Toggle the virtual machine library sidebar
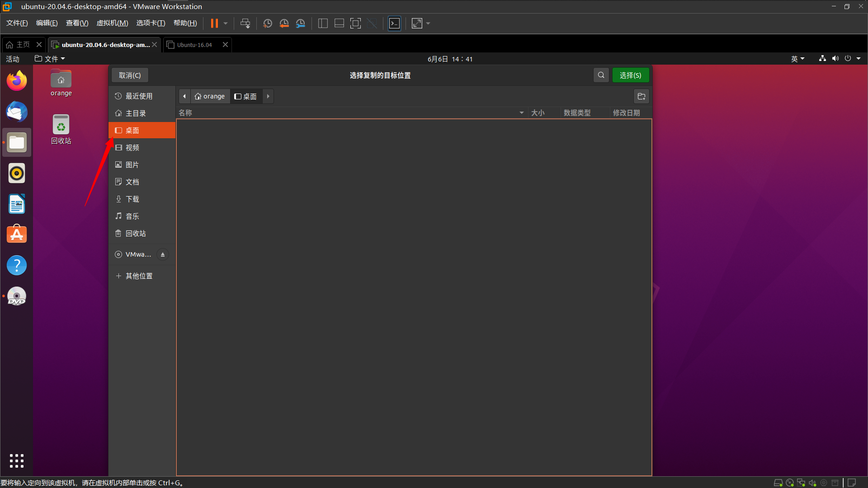Viewport: 868px width, 488px height. [x=323, y=23]
